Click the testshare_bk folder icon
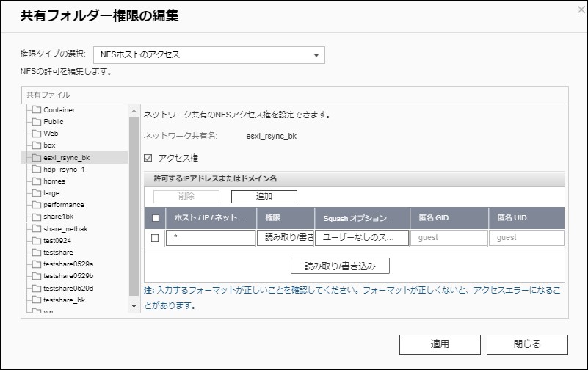This screenshot has width=588, height=370. [37, 300]
